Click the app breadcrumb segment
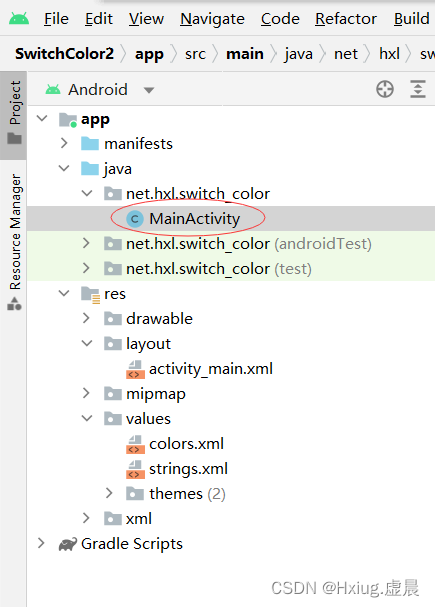 click(149, 54)
